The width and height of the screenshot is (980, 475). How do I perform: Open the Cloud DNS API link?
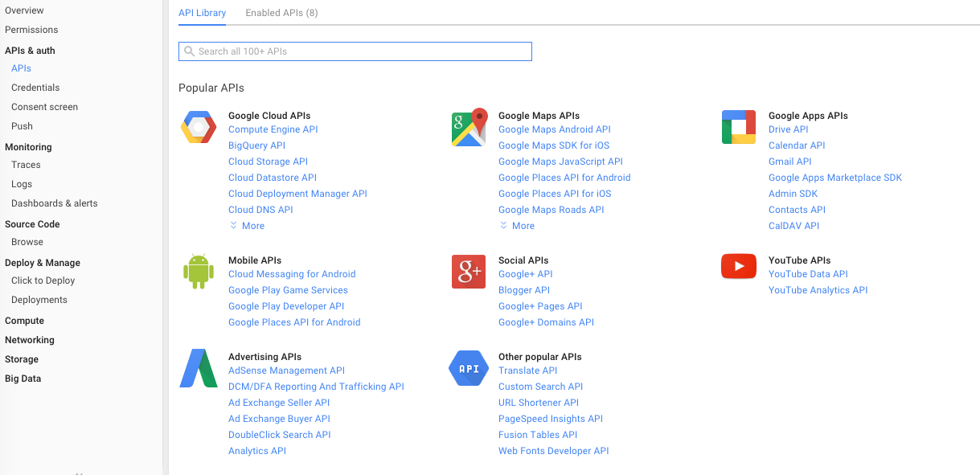(x=260, y=210)
